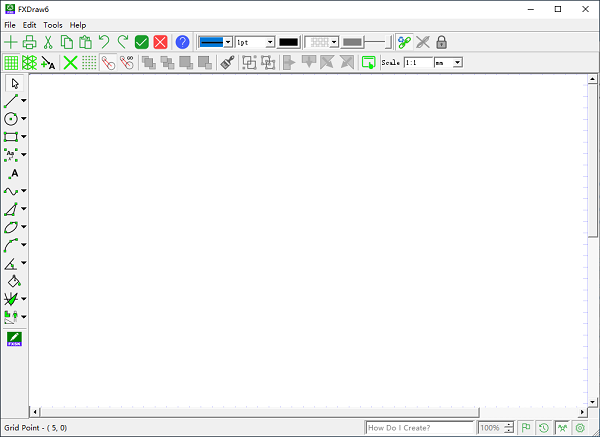Click the green flag status icon
This screenshot has width=600, height=437.
pyautogui.click(x=526, y=427)
